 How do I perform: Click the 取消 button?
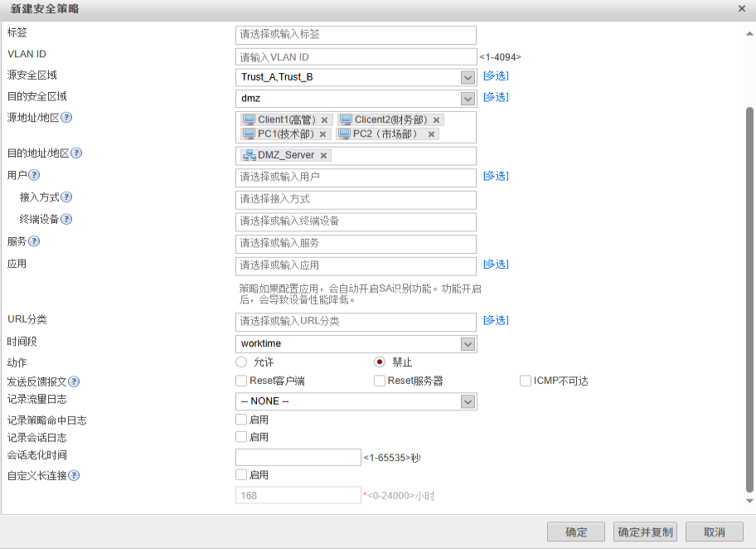(x=715, y=532)
